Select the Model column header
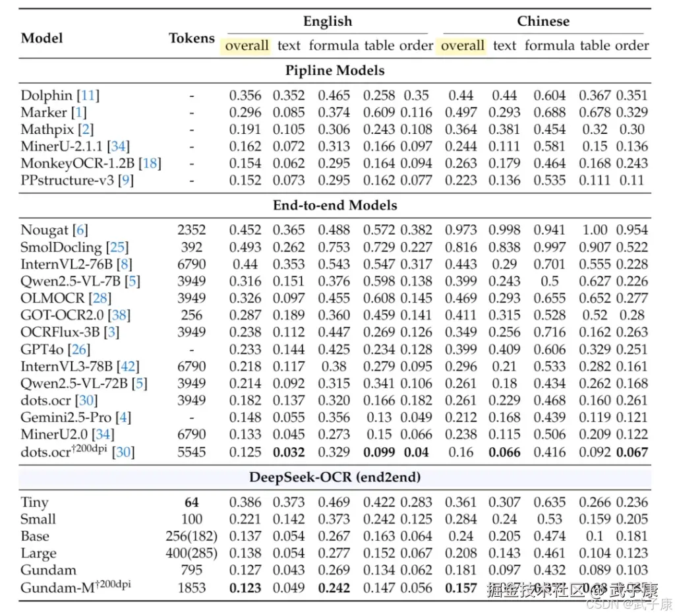675x616 pixels. click(42, 38)
